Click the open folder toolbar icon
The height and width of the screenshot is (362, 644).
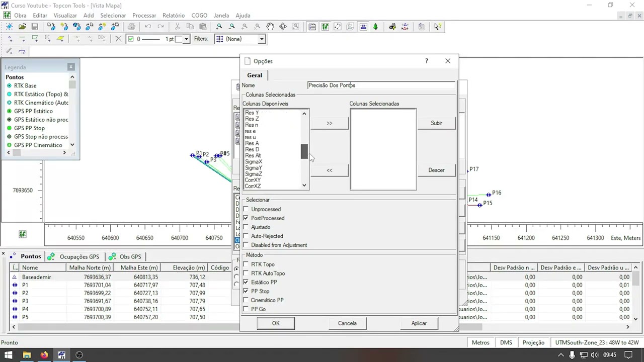click(x=22, y=27)
